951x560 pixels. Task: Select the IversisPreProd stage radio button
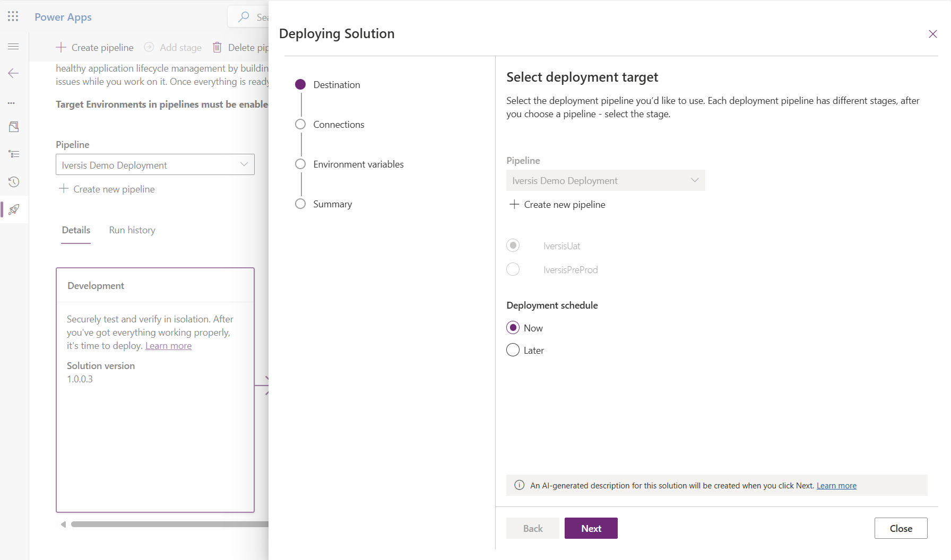[x=513, y=269]
